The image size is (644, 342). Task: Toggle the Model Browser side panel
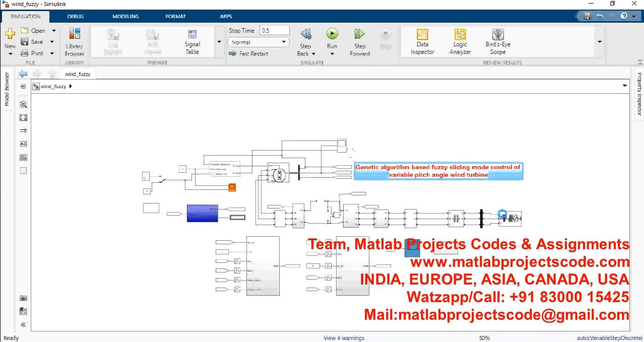pos(7,89)
